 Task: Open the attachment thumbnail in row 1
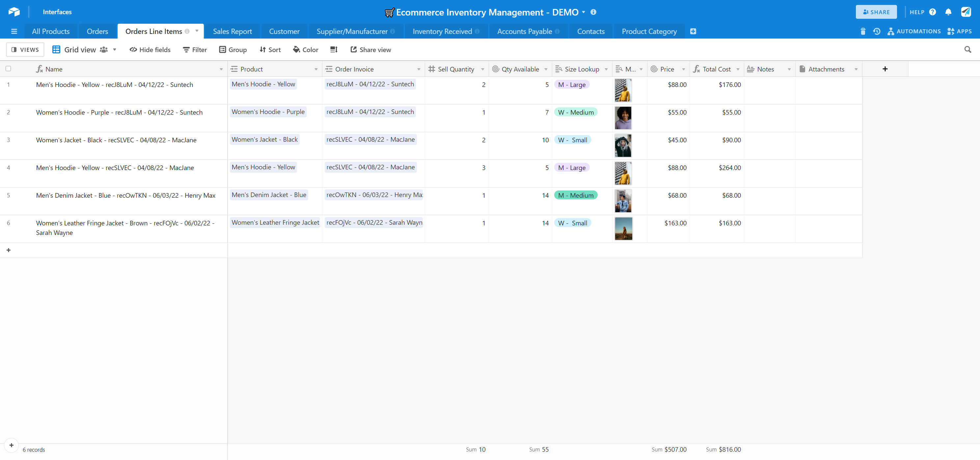(x=623, y=90)
